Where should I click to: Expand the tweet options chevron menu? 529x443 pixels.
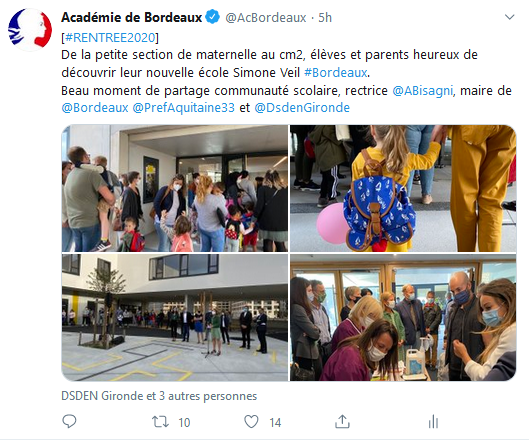click(x=509, y=17)
